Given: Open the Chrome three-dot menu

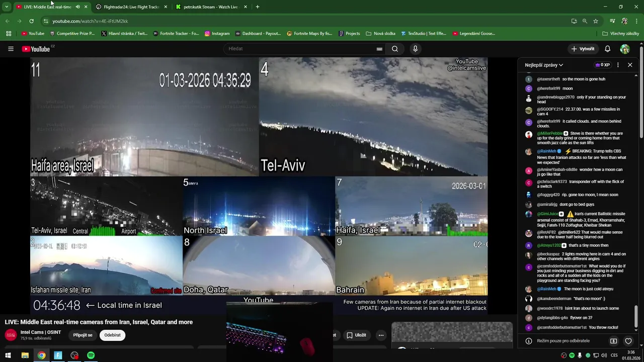Looking at the screenshot, I should pos(637,21).
